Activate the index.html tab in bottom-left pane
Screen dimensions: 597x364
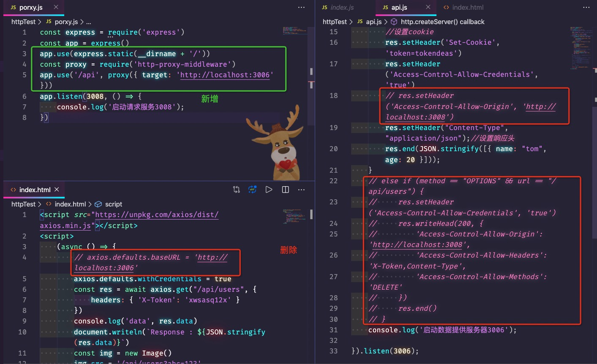(35, 190)
